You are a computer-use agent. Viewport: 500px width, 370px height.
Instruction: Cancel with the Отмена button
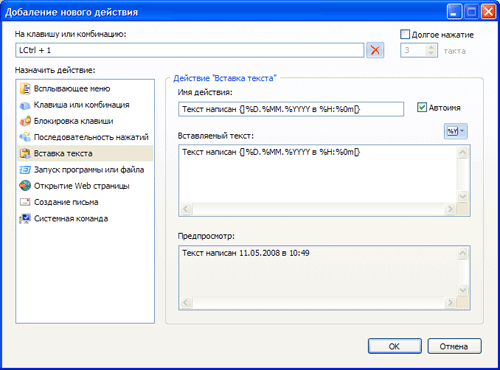pos(454,346)
